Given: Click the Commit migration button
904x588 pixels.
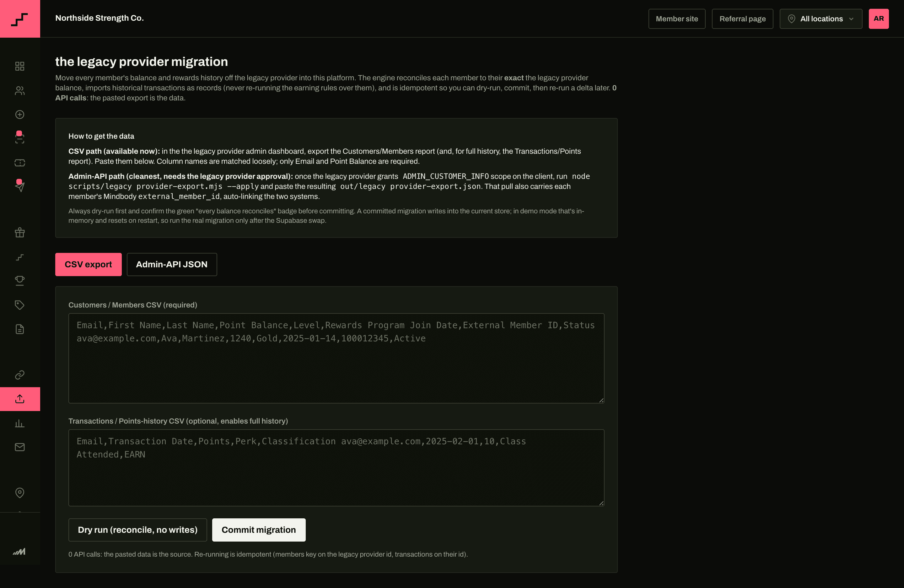Looking at the screenshot, I should click(259, 530).
